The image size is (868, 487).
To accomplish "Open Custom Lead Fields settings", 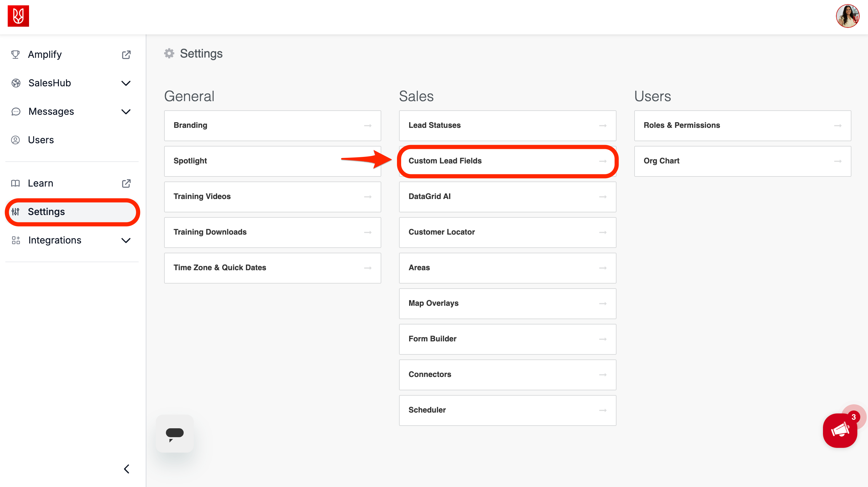I will pyautogui.click(x=507, y=161).
